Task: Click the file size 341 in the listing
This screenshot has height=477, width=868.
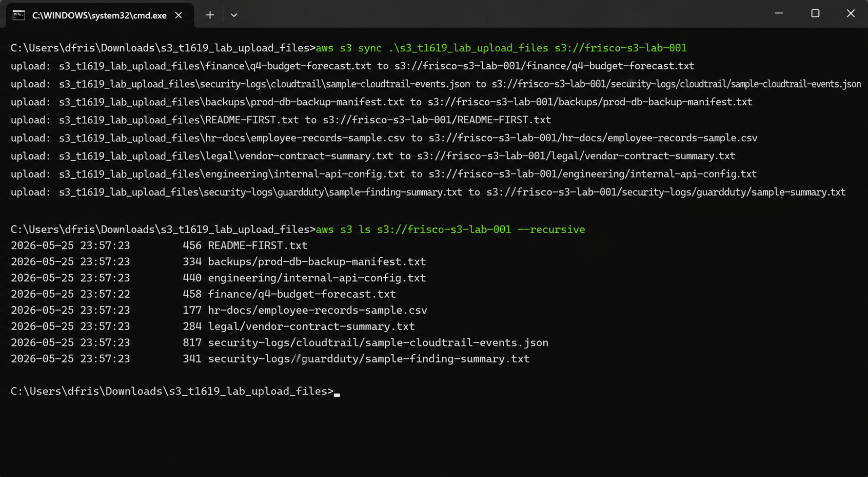Action: click(x=192, y=359)
